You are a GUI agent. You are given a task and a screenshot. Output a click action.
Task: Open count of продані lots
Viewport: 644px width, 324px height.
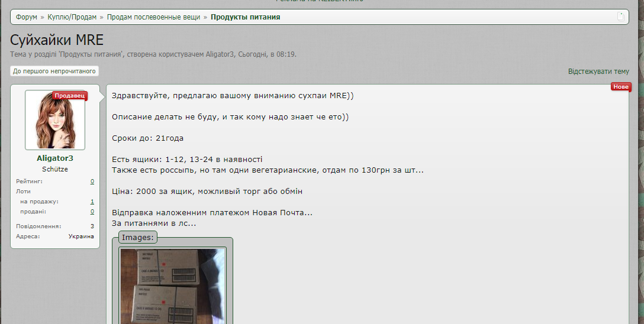pyautogui.click(x=92, y=212)
